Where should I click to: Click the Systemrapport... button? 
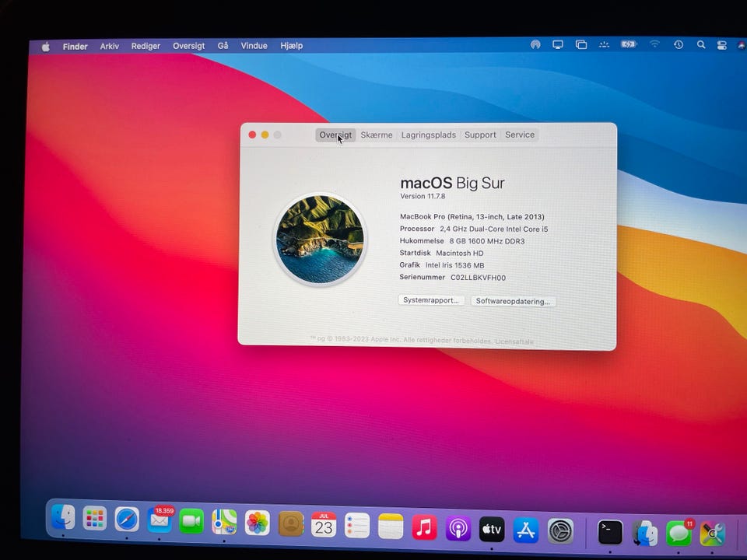pyautogui.click(x=431, y=300)
